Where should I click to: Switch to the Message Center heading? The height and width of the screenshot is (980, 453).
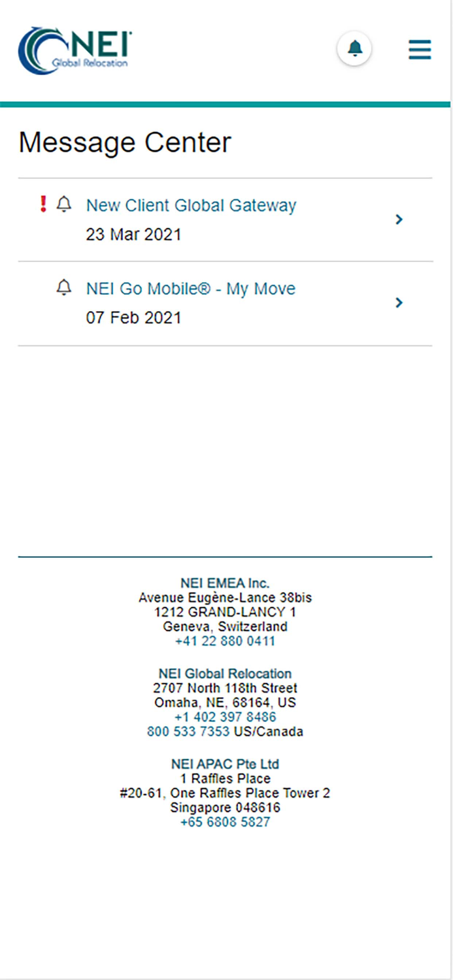click(x=124, y=142)
